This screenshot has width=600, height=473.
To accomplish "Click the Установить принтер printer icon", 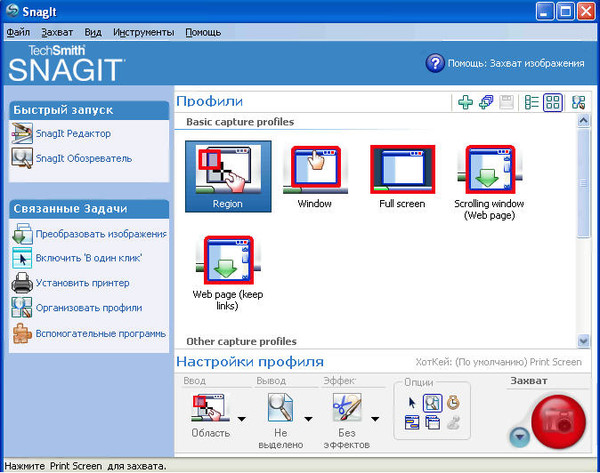I will click(22, 283).
